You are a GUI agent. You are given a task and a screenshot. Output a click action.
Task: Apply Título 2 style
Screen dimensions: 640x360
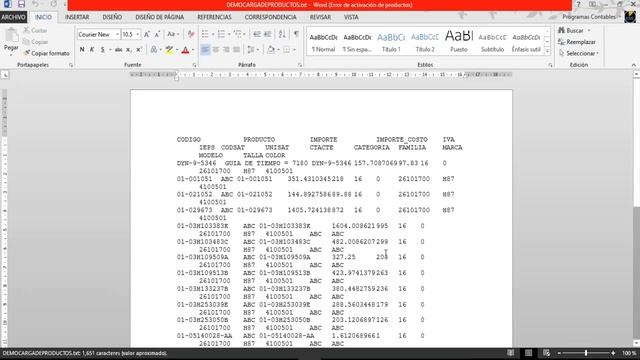[x=425, y=42]
